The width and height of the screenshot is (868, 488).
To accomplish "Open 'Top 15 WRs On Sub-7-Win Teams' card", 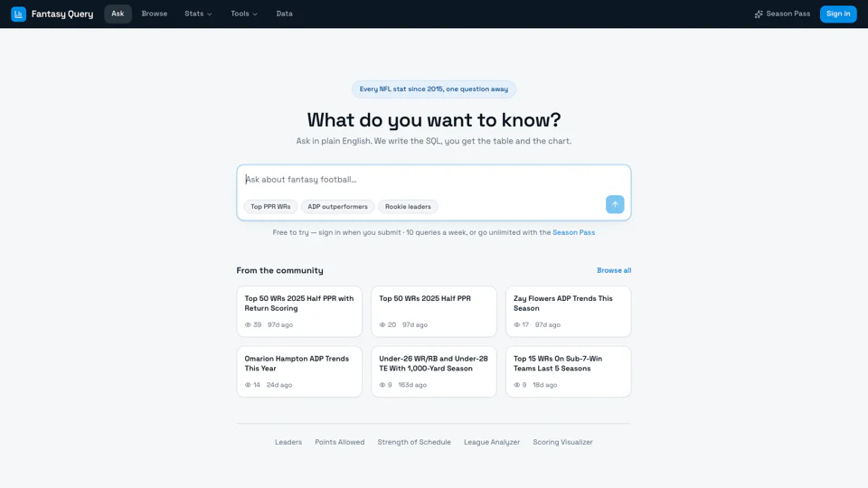I will point(569,371).
